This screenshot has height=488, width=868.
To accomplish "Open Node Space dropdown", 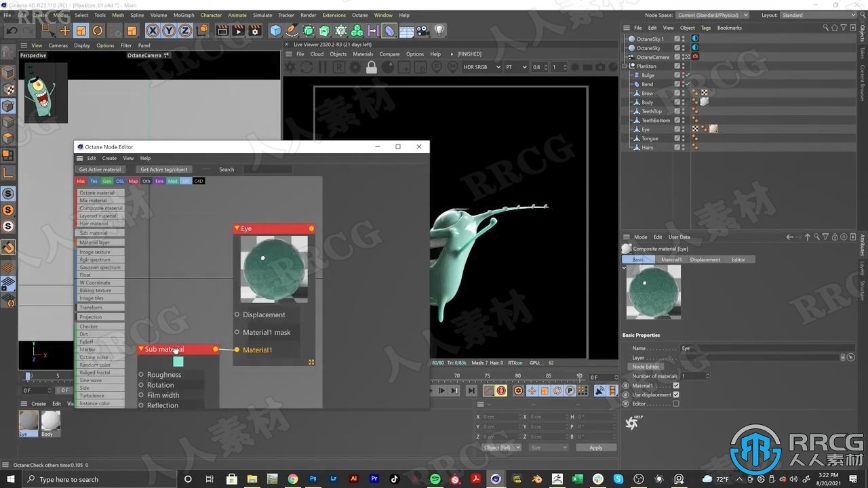I will coord(713,15).
